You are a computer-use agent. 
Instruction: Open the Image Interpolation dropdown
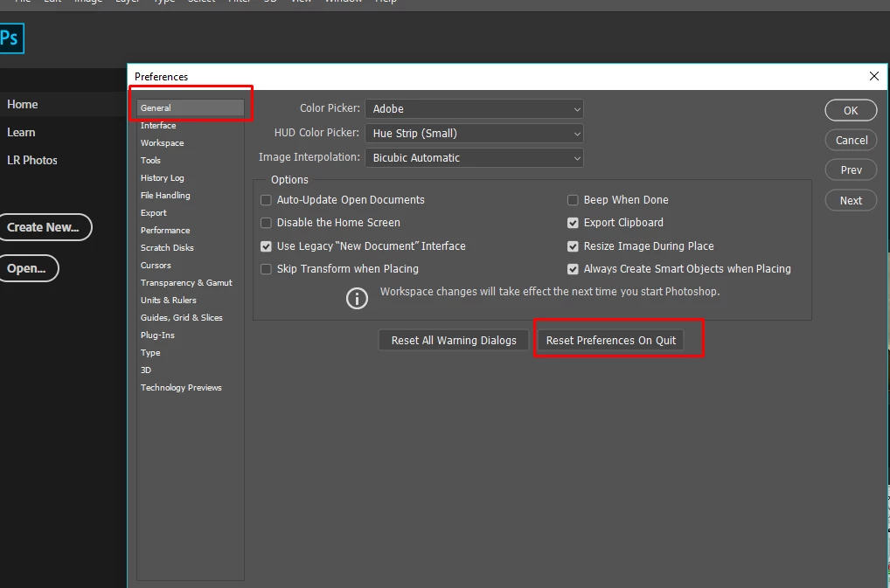[x=474, y=157]
